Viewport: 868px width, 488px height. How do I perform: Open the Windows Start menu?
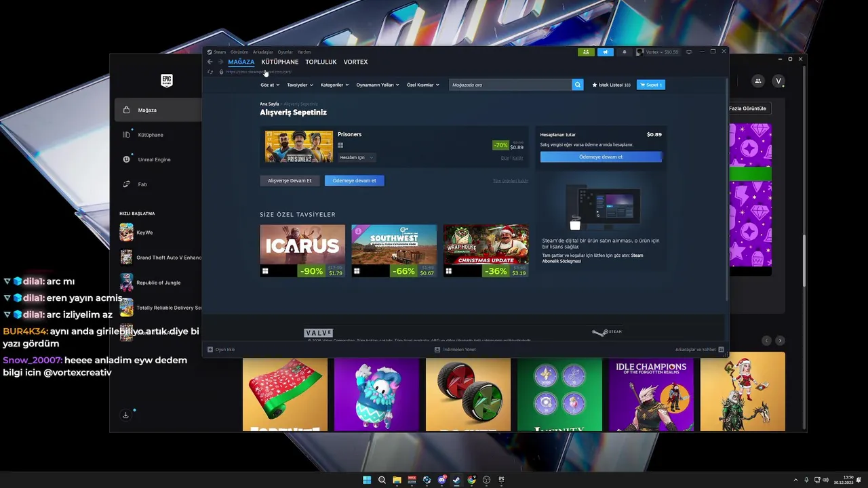pos(367,480)
